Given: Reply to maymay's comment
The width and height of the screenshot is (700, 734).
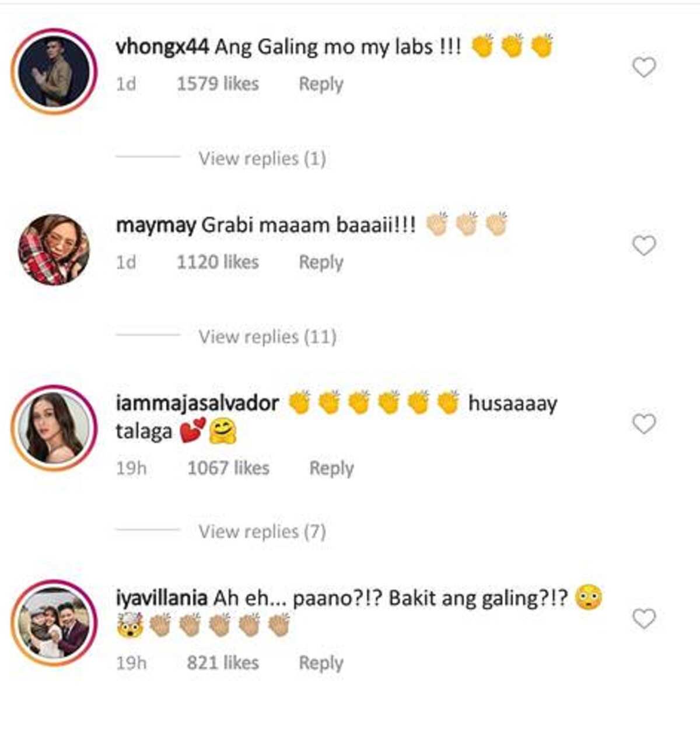Looking at the screenshot, I should coord(321,262).
